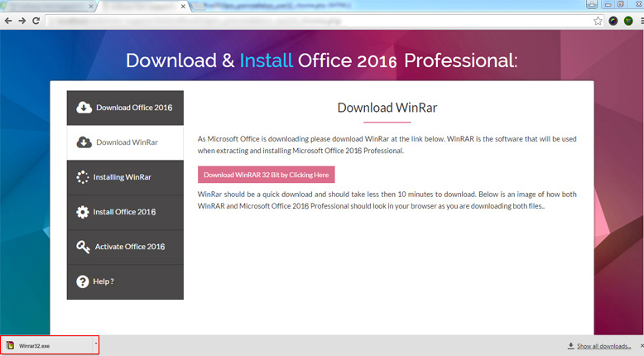Viewport: 644px width, 356px height.
Task: Reload the current page
Action: pyautogui.click(x=36, y=21)
